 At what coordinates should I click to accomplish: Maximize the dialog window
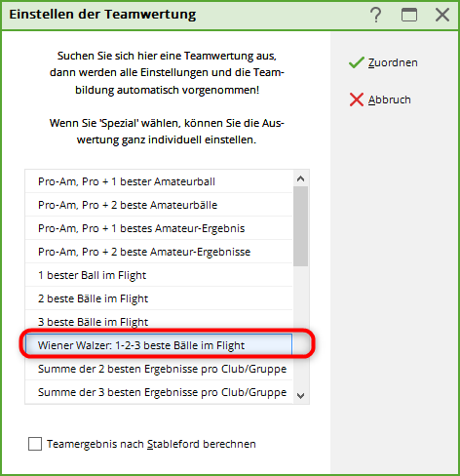tap(409, 15)
